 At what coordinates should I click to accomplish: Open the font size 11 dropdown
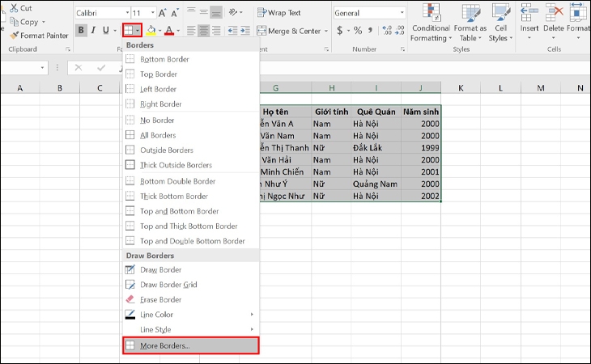[x=153, y=13]
